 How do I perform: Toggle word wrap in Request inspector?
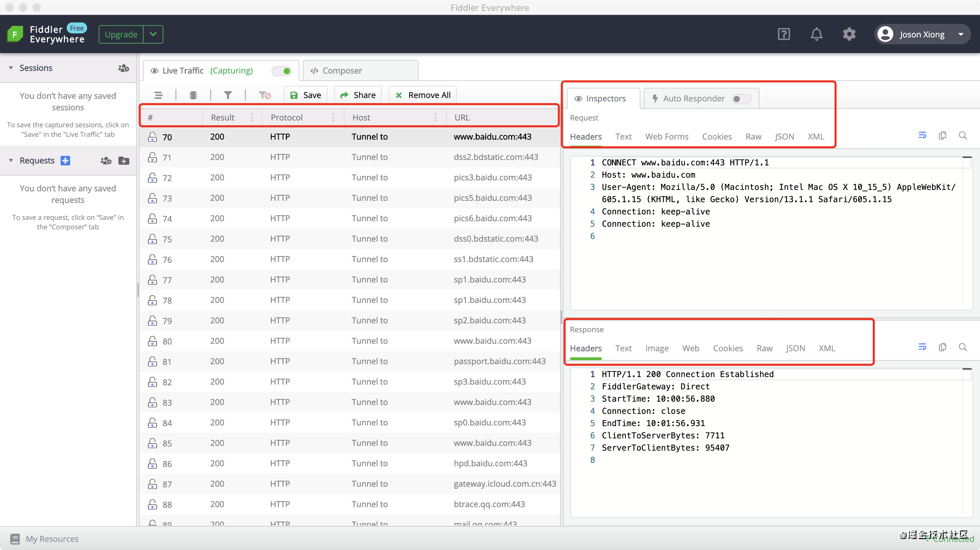click(922, 135)
